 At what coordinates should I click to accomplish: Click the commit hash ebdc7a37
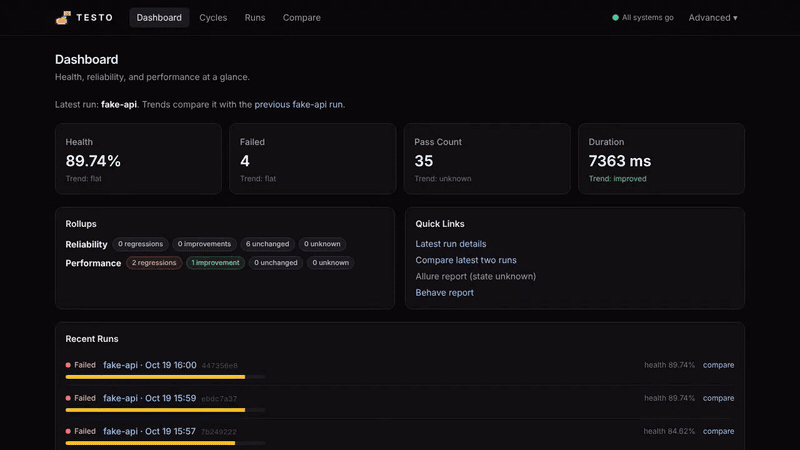pos(219,399)
